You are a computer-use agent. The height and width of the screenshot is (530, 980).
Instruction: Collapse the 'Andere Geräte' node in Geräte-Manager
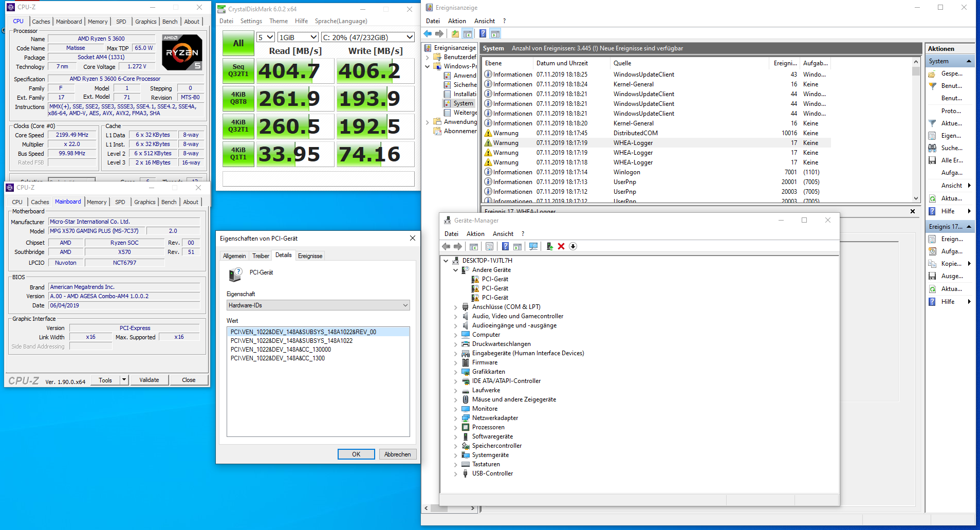coord(455,270)
